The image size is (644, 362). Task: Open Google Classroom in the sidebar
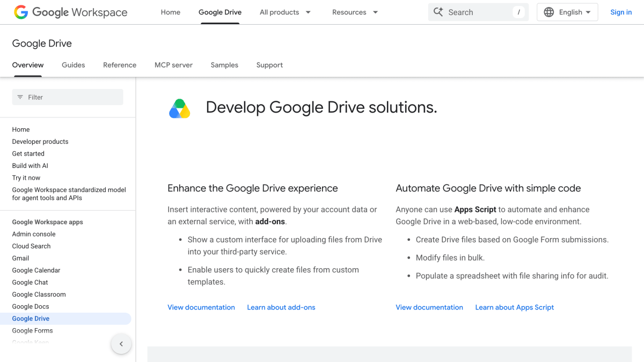pyautogui.click(x=39, y=294)
